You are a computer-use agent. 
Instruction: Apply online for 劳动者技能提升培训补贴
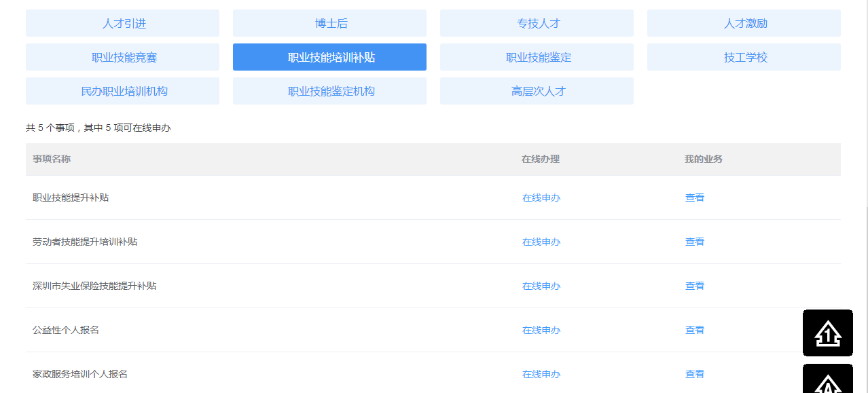coord(541,242)
